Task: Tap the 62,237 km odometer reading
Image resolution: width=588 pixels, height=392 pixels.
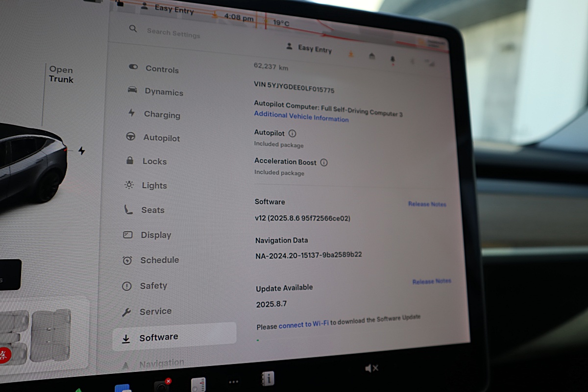Action: click(271, 67)
